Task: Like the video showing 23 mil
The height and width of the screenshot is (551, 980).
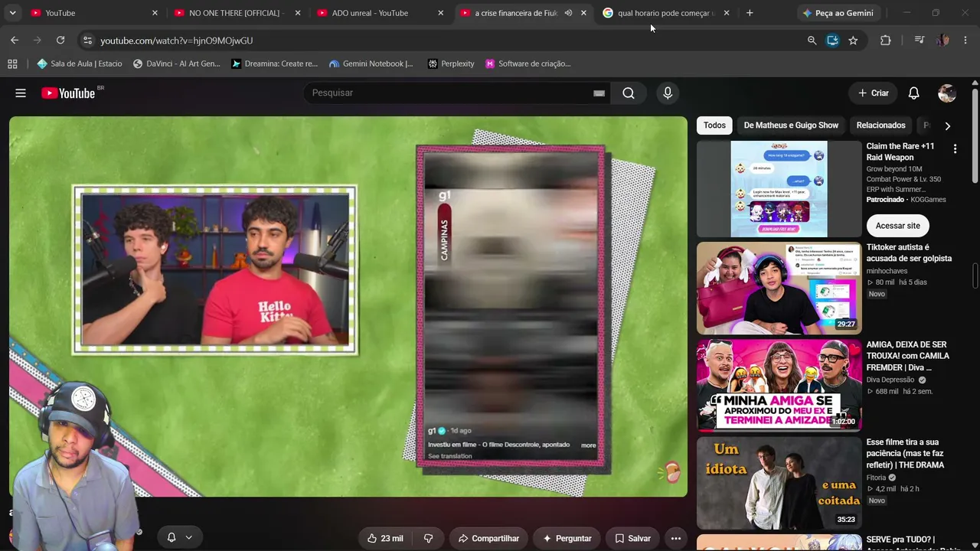Action: pos(385,539)
